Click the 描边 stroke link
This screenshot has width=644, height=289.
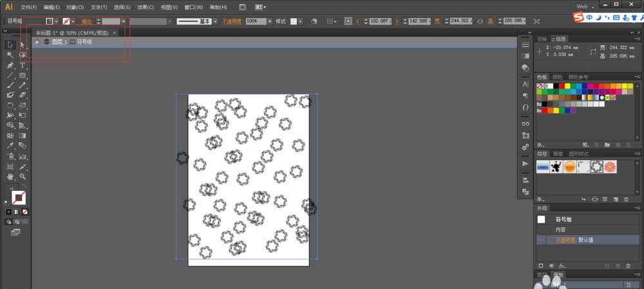(87, 21)
